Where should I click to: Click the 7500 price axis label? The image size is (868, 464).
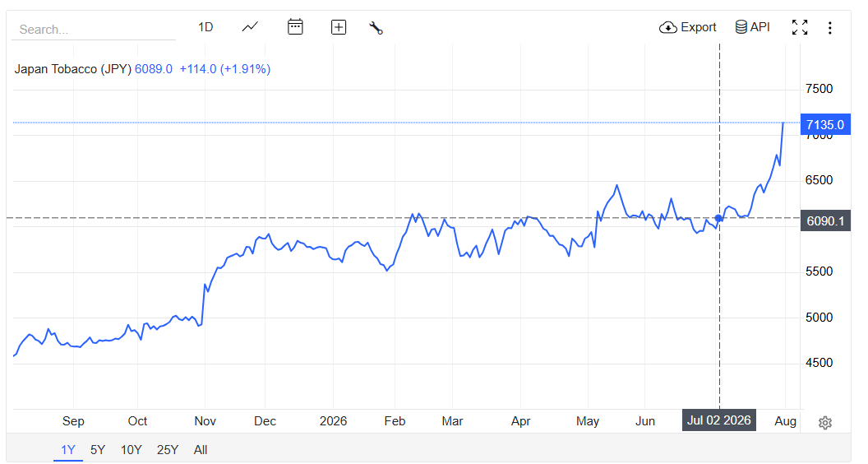[x=819, y=89]
